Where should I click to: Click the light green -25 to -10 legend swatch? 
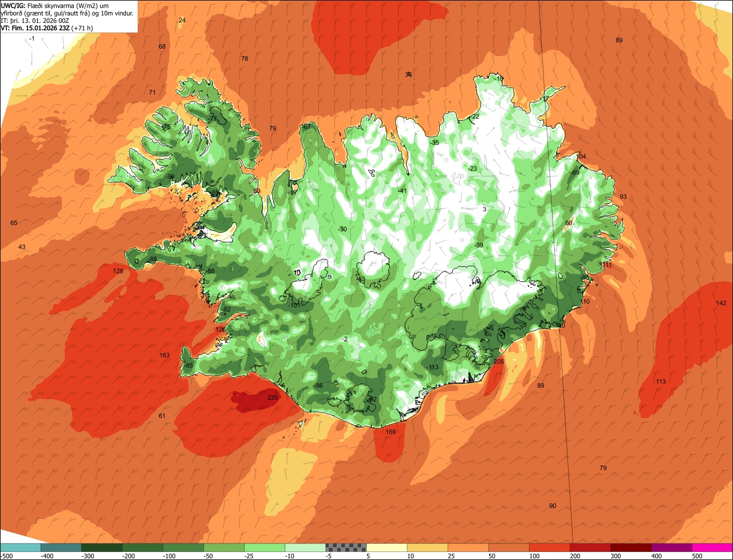(265, 547)
